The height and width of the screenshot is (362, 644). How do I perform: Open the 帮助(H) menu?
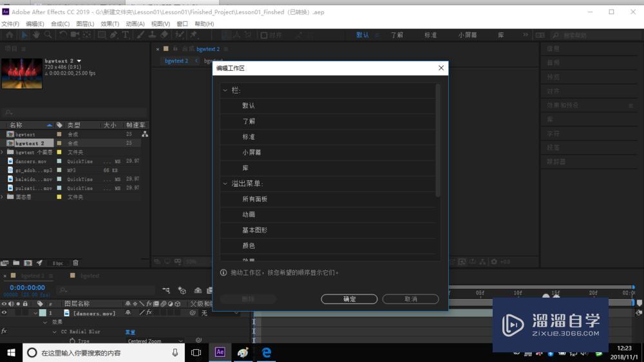pyautogui.click(x=204, y=24)
